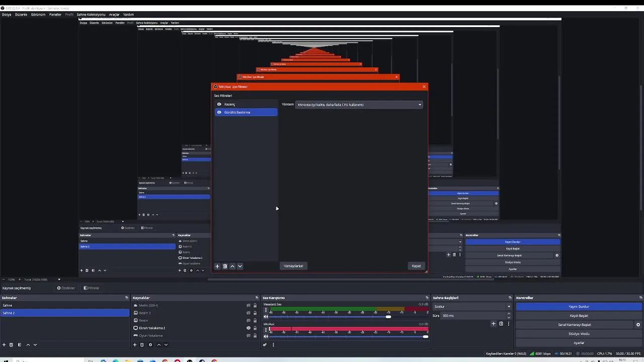Toggle Gürültü Bastırma filter visibility eye

(219, 112)
